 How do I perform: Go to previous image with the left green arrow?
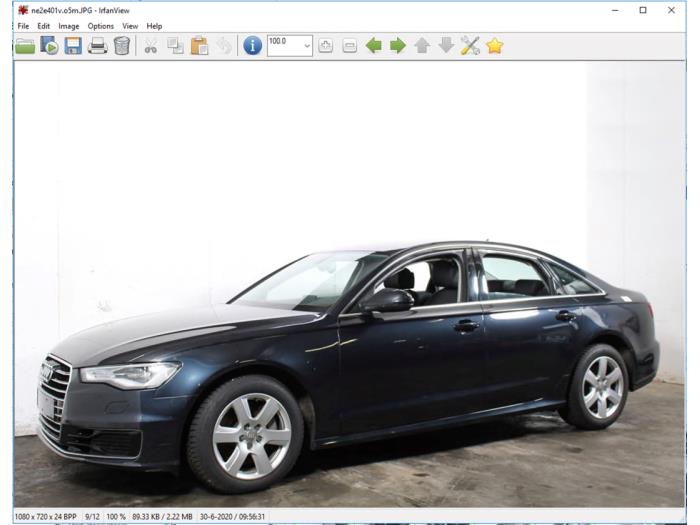(374, 46)
